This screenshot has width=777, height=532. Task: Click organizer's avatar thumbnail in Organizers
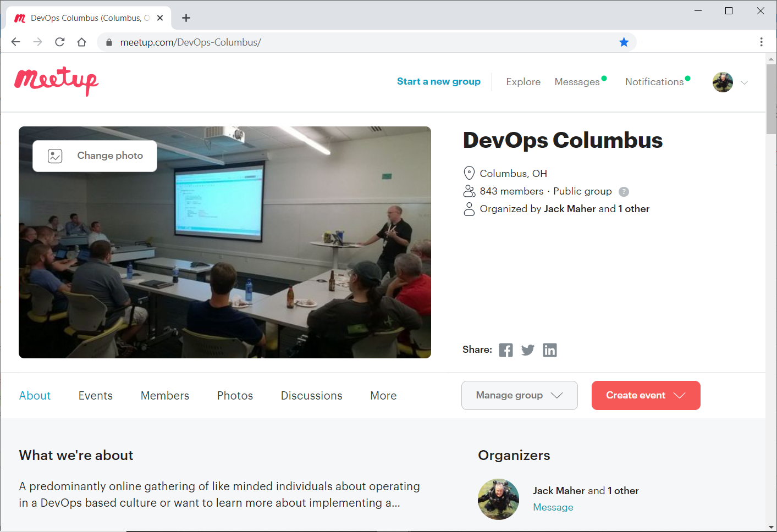(498, 499)
